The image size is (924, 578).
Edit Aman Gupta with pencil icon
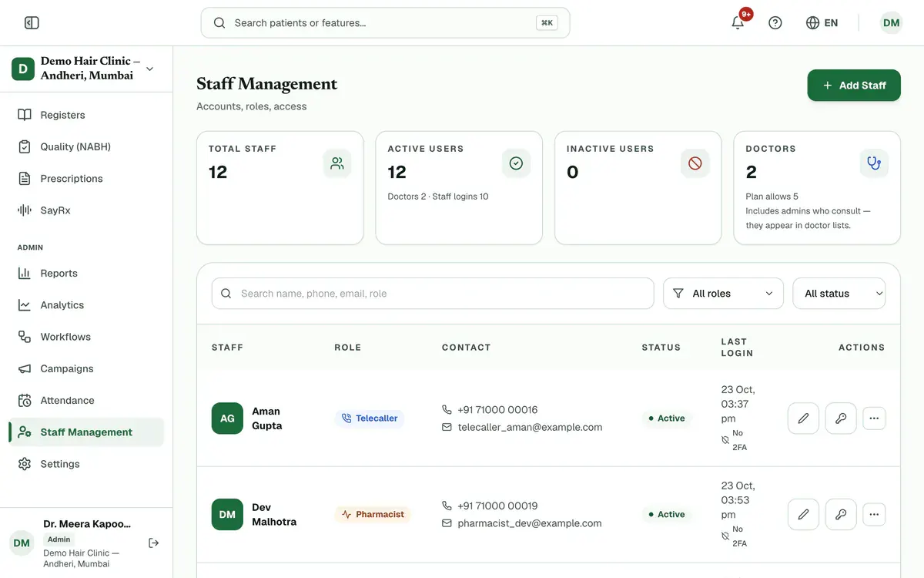point(803,418)
